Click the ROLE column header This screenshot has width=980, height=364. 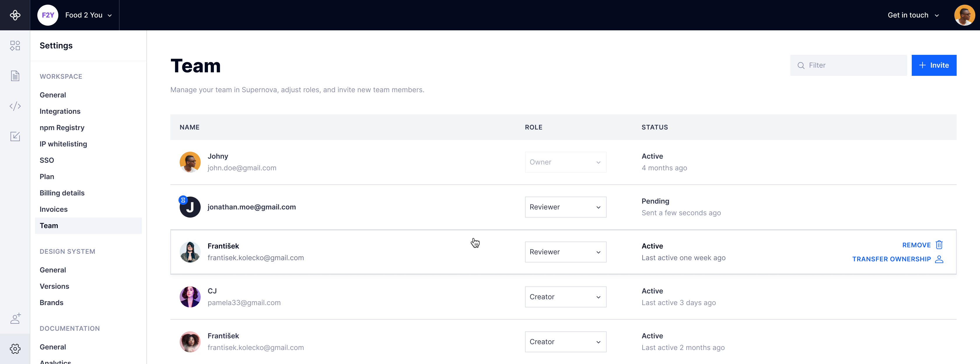pos(533,127)
